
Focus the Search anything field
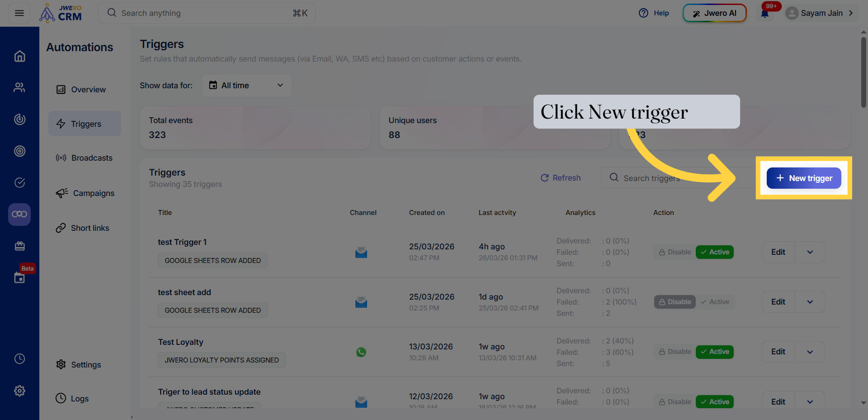207,13
